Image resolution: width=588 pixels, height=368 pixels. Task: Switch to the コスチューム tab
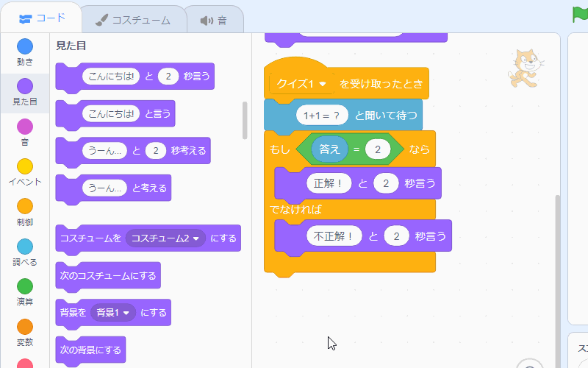(133, 20)
